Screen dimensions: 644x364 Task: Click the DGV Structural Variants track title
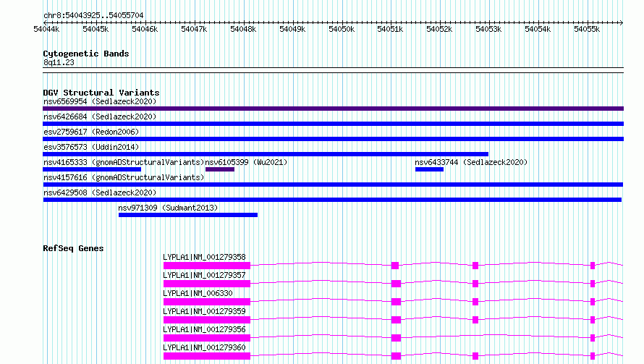point(101,93)
